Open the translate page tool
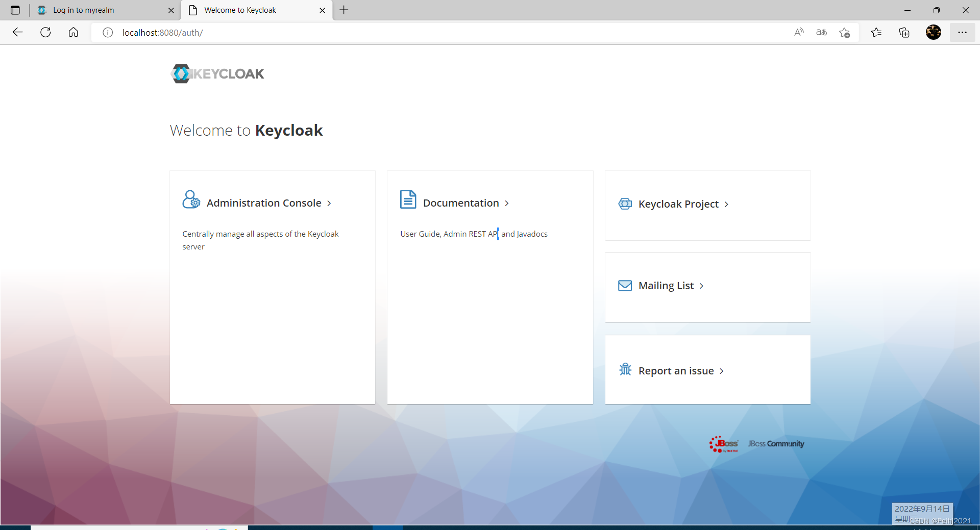 [821, 32]
